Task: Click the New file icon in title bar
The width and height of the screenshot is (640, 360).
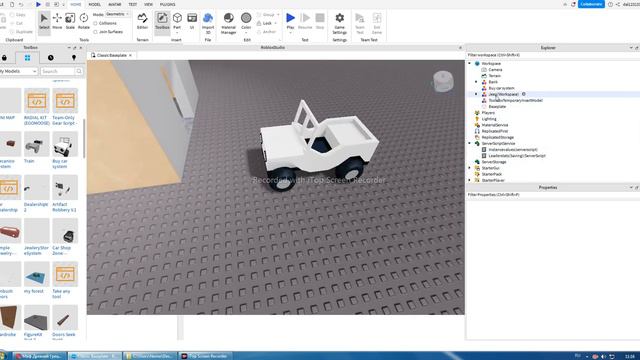Action: [12, 4]
